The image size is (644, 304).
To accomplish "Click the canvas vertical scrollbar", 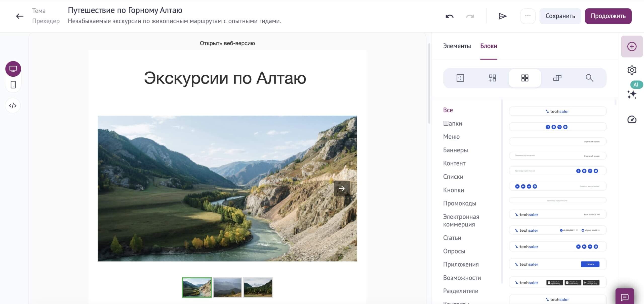I will coord(429,83).
